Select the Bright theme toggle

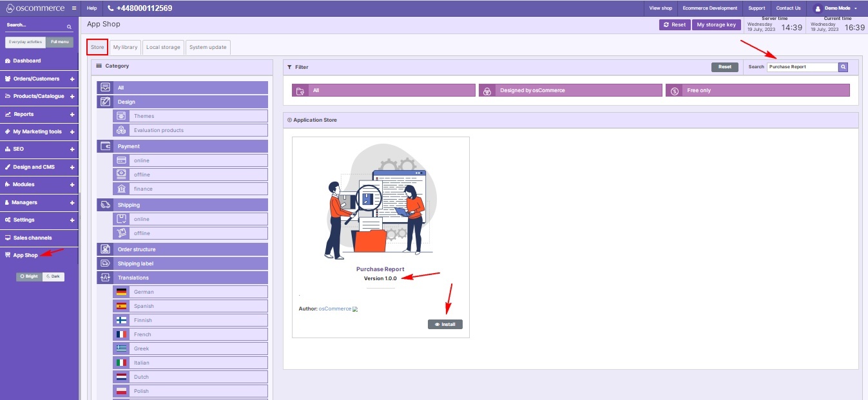[x=29, y=276]
